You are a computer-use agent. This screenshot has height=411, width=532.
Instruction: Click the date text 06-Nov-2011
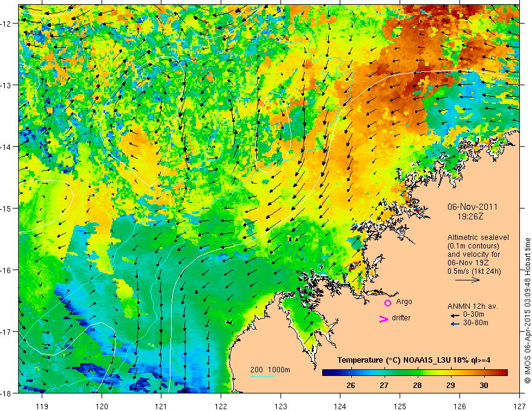click(x=472, y=207)
